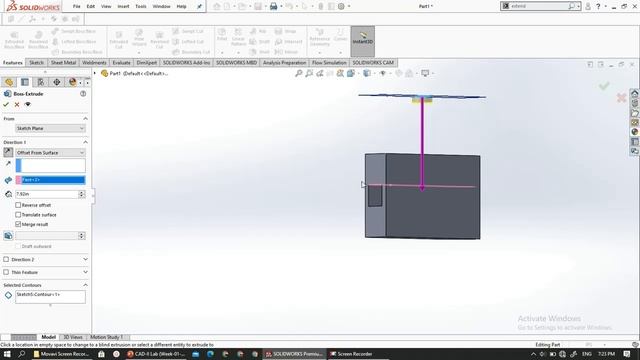640x360 pixels.
Task: Click the Print icon in top toolbar
Action: coord(273,6)
